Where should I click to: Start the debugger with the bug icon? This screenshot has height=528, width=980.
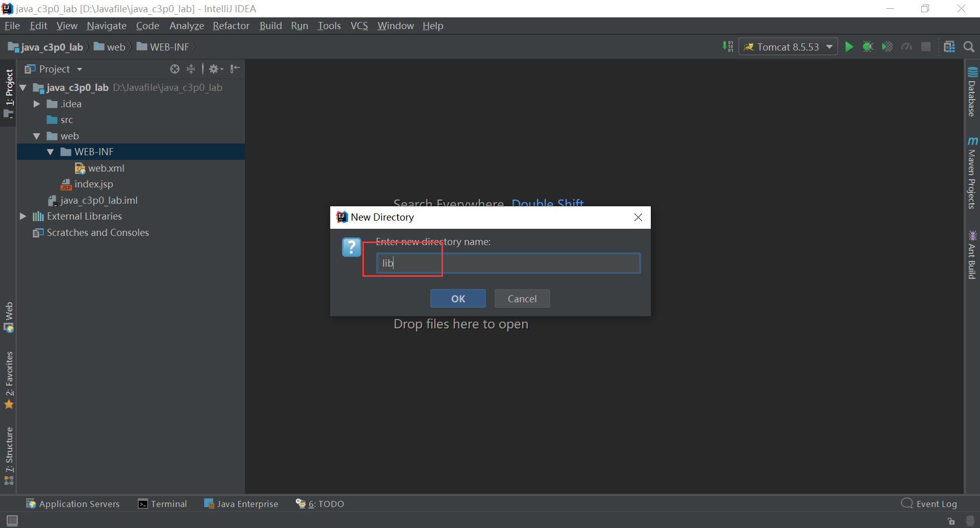(868, 46)
